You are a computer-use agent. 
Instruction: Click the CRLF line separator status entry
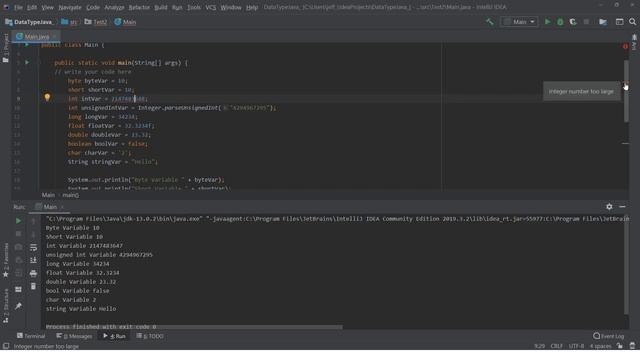[556, 346]
